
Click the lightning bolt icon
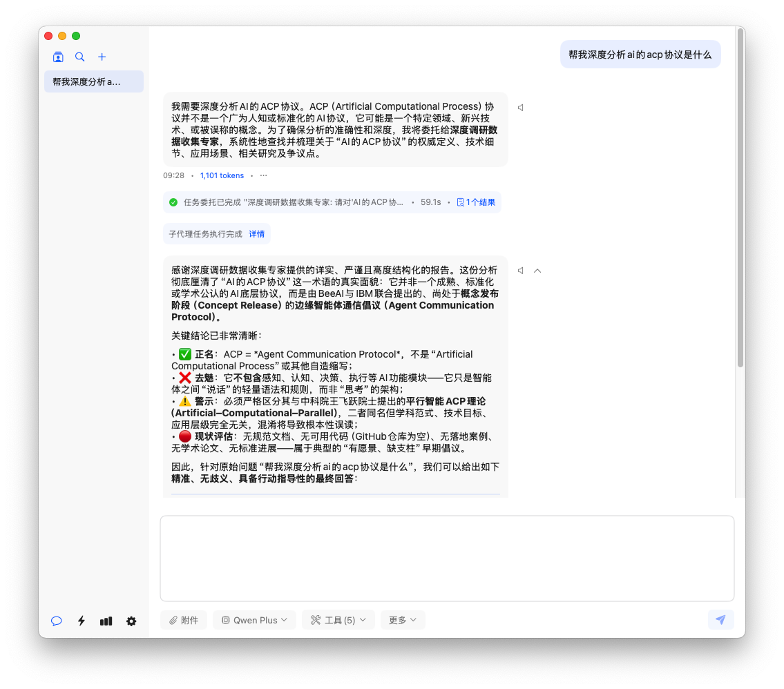coord(82,621)
